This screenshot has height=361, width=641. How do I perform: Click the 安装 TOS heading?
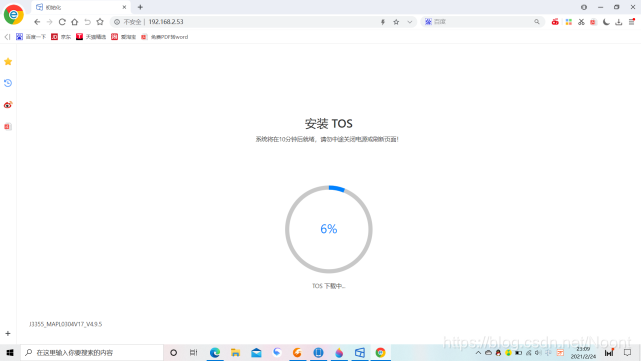click(329, 123)
